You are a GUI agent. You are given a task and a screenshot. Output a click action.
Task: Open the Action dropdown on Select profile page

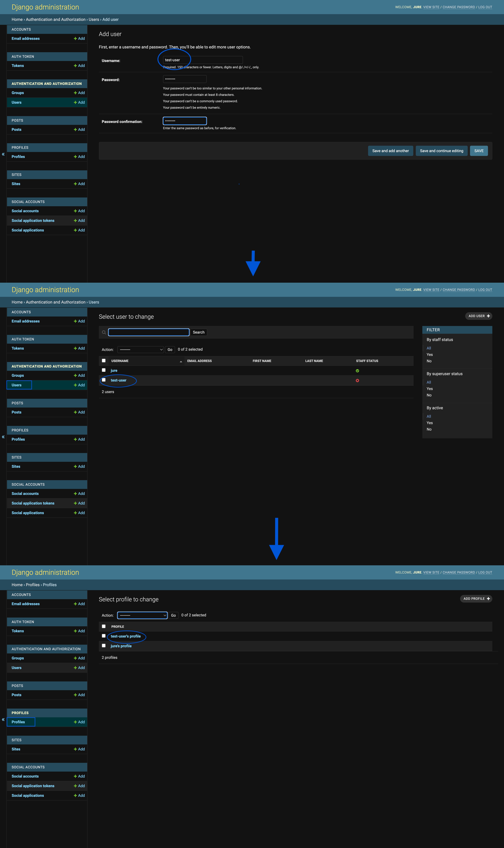[142, 615]
